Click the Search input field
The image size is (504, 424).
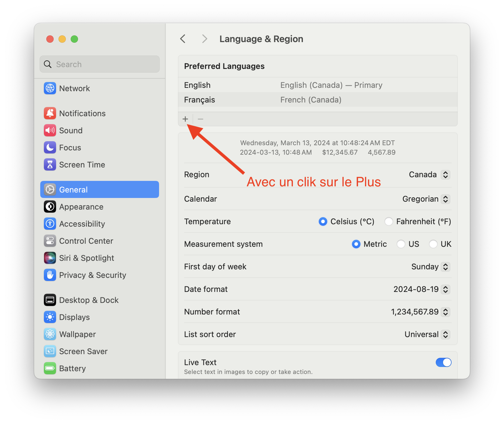click(x=100, y=64)
